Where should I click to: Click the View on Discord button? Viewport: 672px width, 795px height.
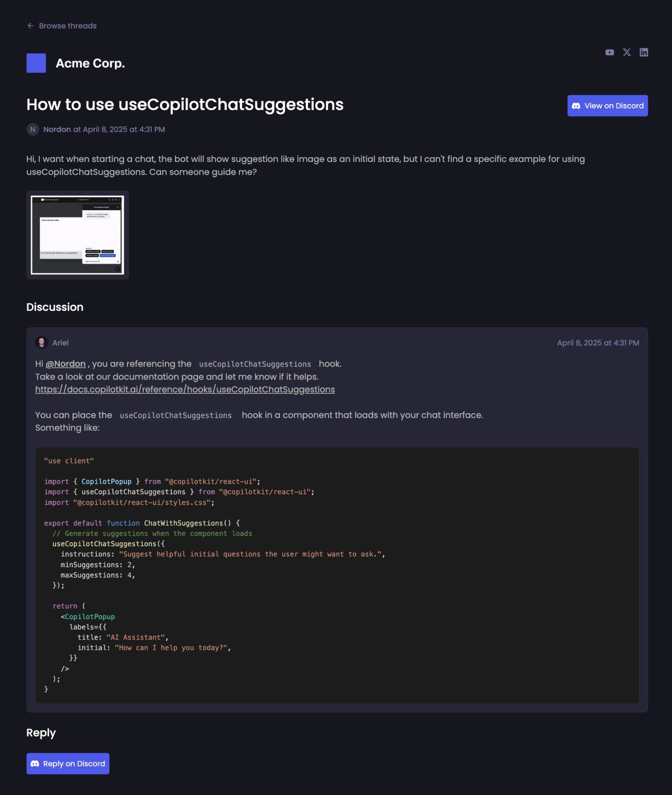(608, 106)
